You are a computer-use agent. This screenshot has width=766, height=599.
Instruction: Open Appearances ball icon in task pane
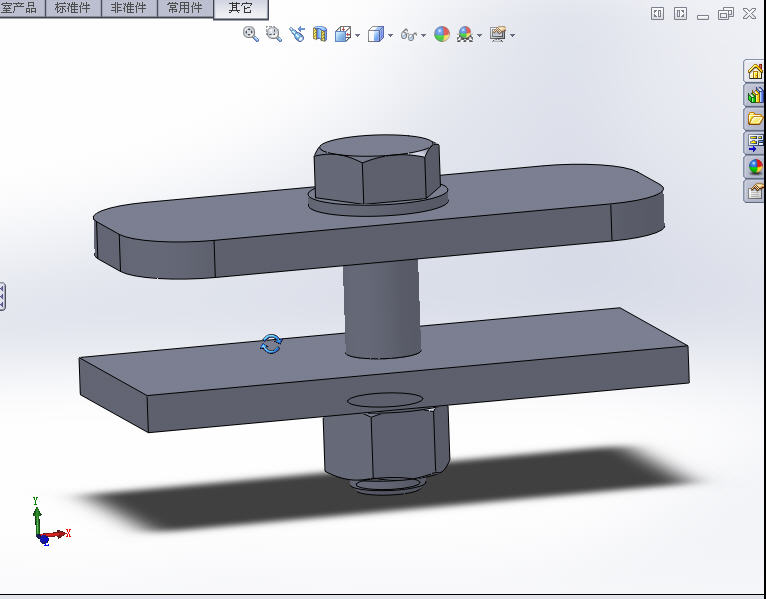click(755, 167)
